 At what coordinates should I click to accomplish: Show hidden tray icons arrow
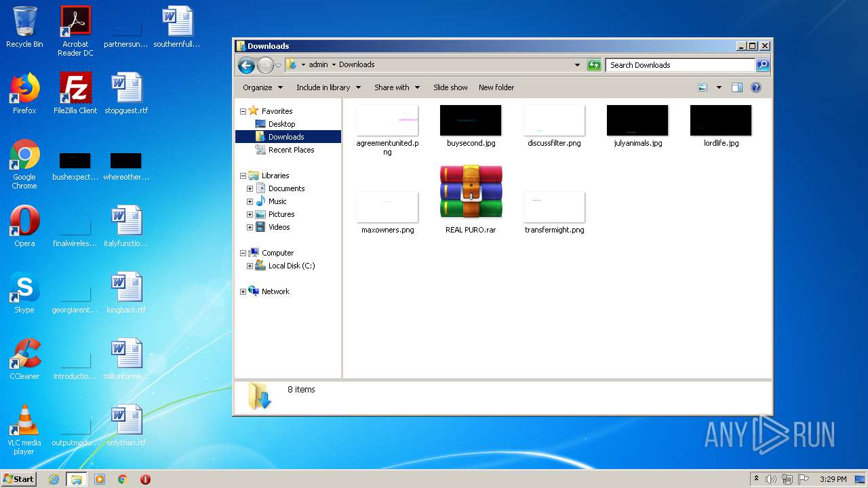756,479
